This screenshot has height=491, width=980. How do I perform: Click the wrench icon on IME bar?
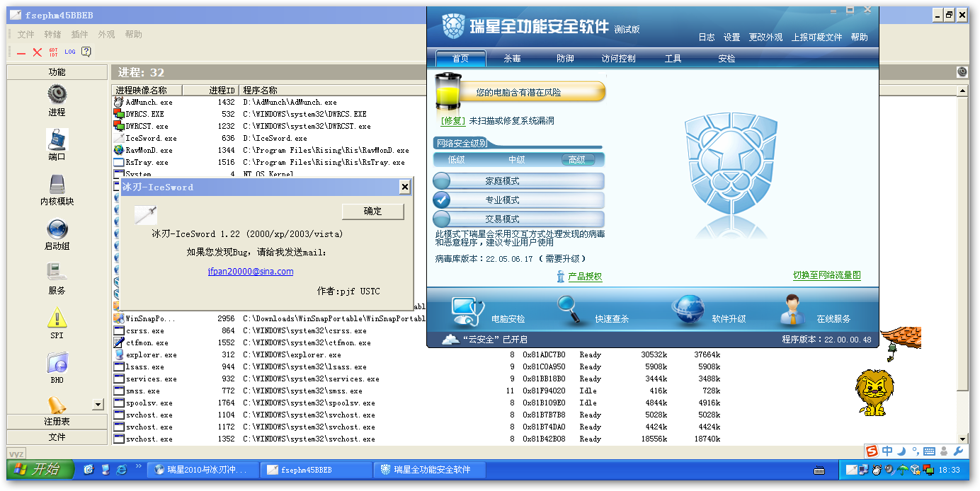tap(959, 451)
